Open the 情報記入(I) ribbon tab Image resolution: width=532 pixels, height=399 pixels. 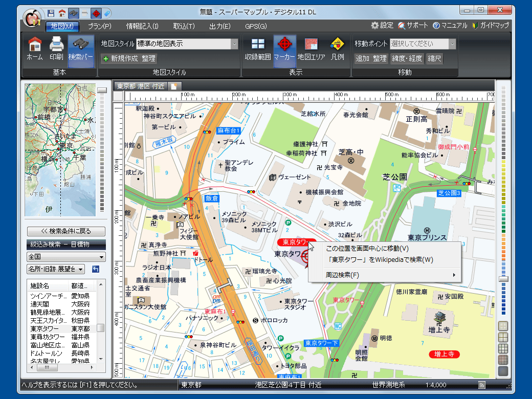tap(142, 26)
